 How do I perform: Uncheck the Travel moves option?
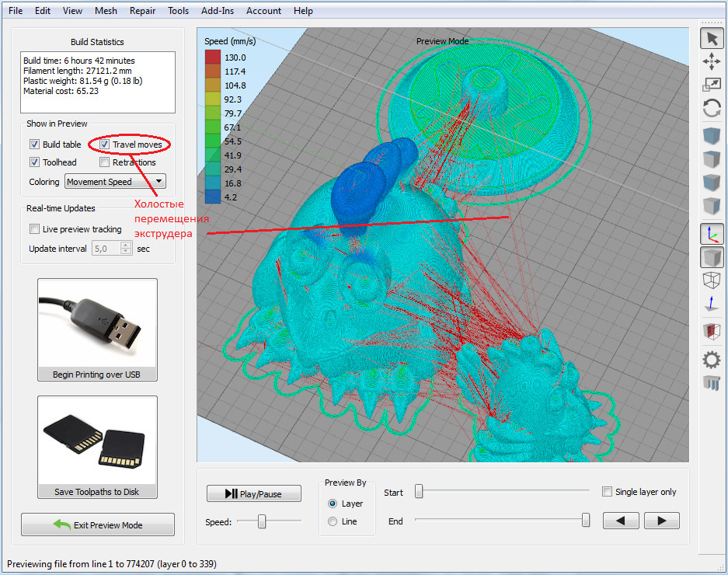tap(104, 144)
